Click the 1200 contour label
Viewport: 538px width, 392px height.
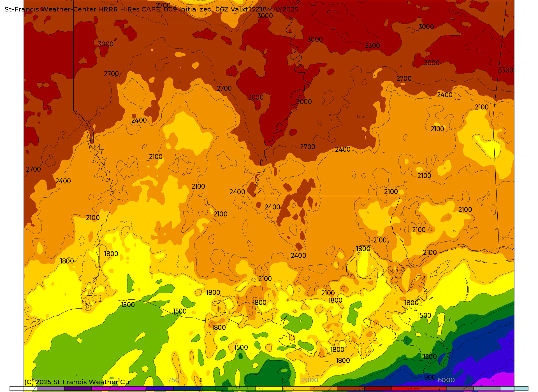430,356
